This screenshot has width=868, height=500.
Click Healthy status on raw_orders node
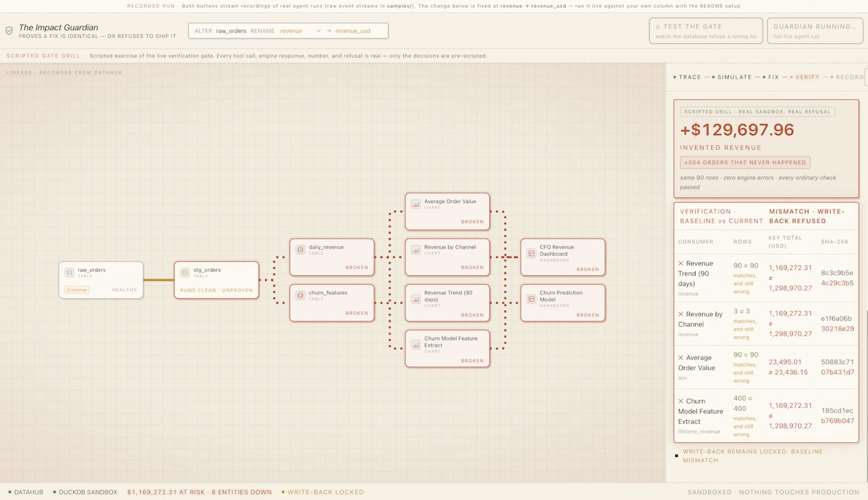124,290
